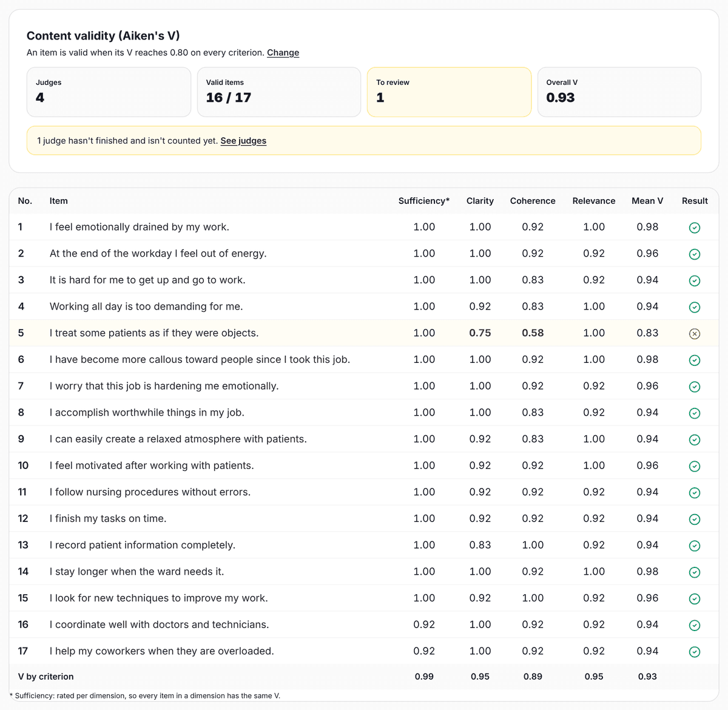Click the valid checkmark icon for item 1

(x=695, y=228)
